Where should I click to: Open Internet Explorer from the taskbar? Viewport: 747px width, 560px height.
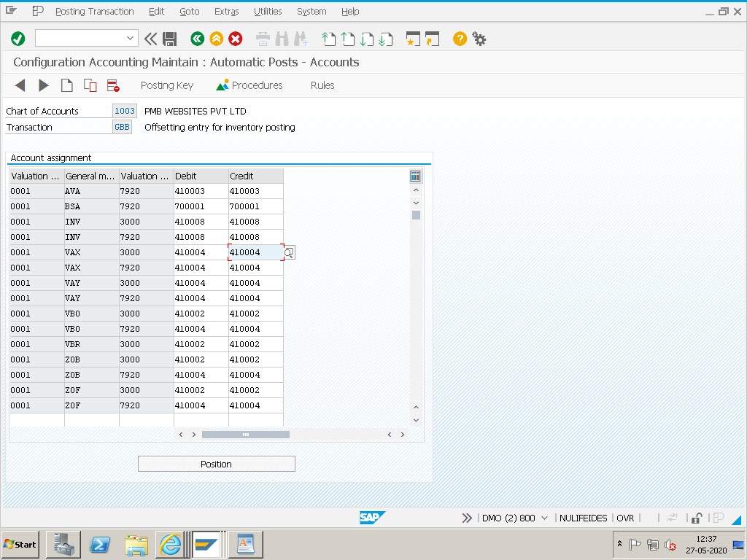point(170,544)
